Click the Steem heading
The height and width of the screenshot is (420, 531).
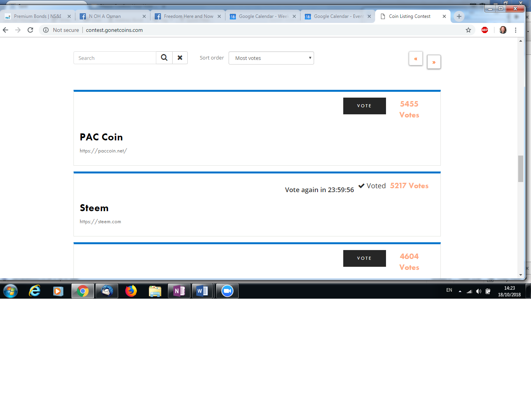94,208
